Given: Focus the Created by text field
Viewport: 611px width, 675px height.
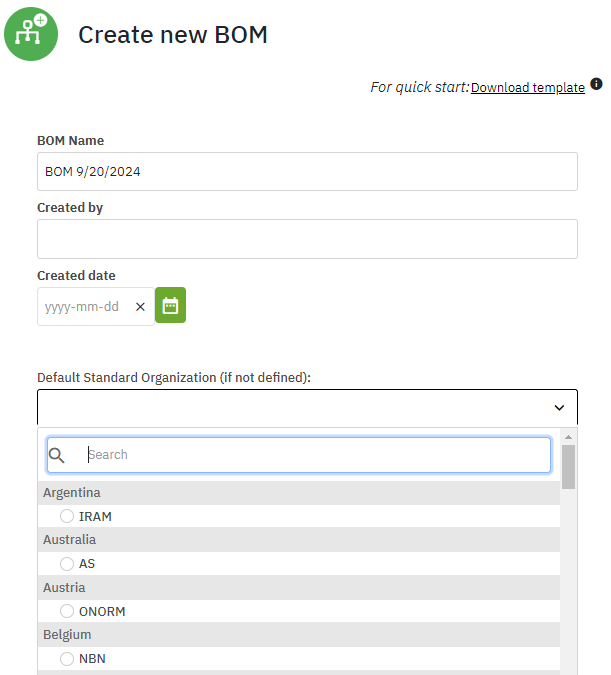Looking at the screenshot, I should 307,239.
